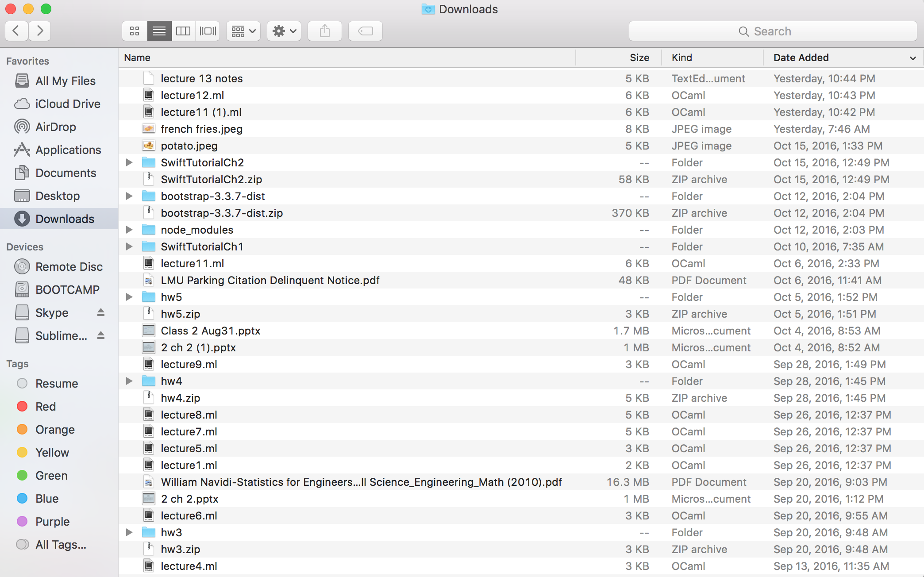Open Remote Disc device
Screen dimensions: 924x577
pyautogui.click(x=59, y=267)
